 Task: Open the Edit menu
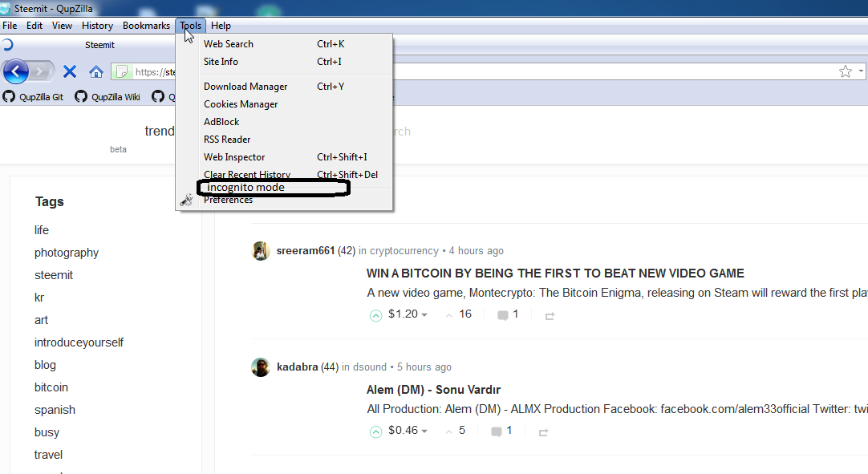click(x=34, y=26)
